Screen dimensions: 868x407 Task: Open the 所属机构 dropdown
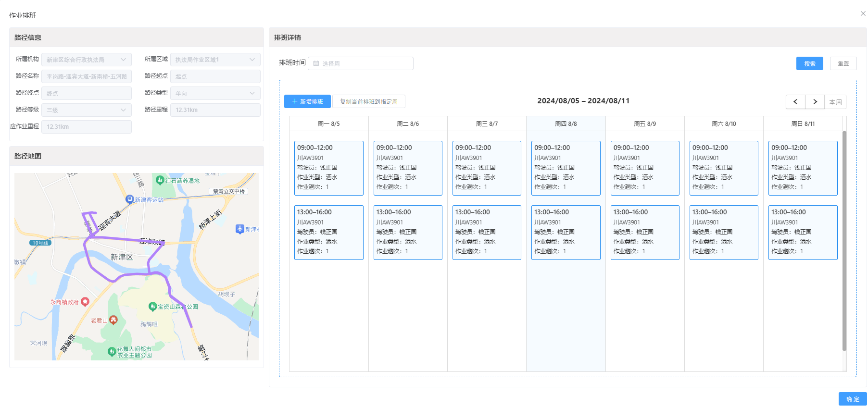tap(87, 60)
